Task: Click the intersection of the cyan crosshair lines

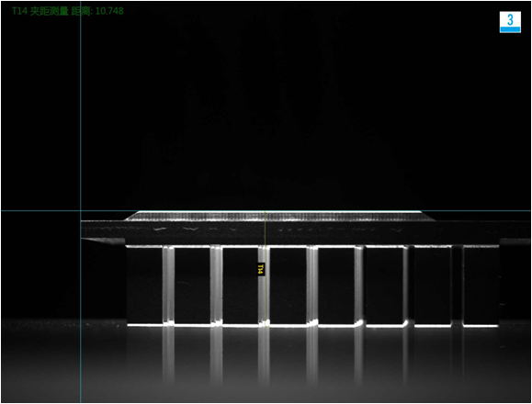Action: (81, 211)
